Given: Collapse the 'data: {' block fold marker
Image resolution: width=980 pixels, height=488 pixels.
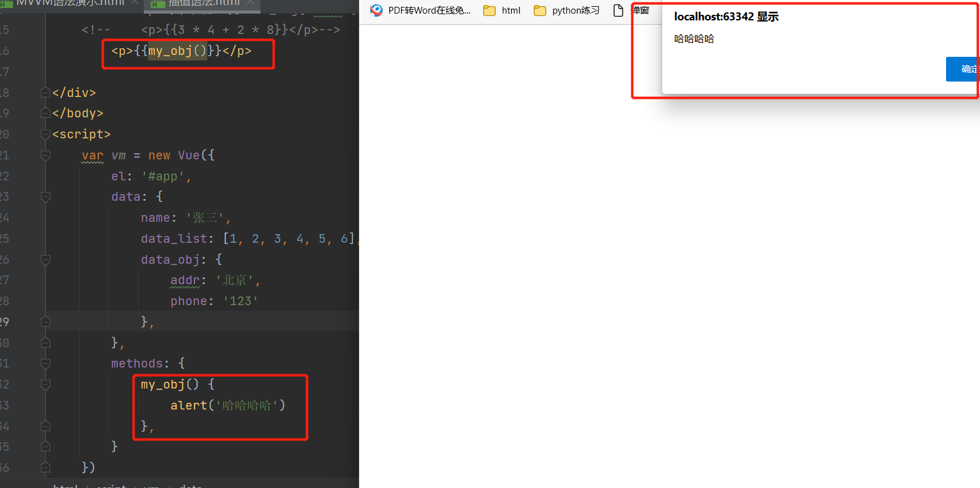Looking at the screenshot, I should (45, 196).
